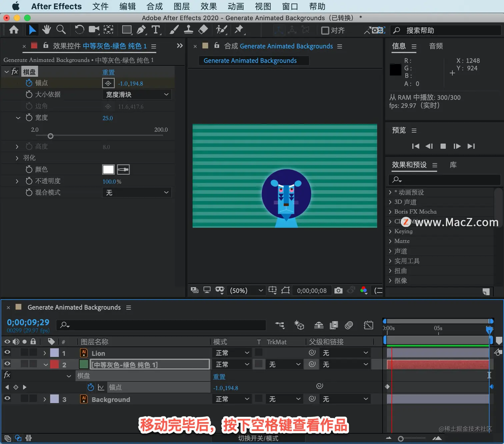The image size is (504, 444).
Task: Click the anchor point crosshair picker
Action: (x=108, y=83)
